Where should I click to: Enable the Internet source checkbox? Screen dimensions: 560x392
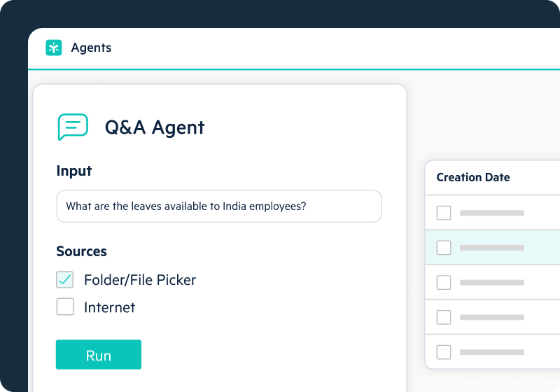click(x=65, y=307)
